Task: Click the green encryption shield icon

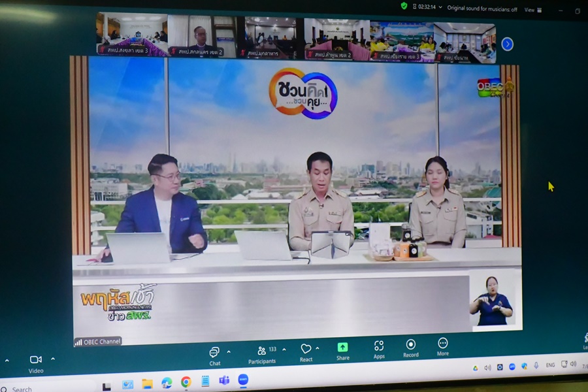Action: pos(404,6)
